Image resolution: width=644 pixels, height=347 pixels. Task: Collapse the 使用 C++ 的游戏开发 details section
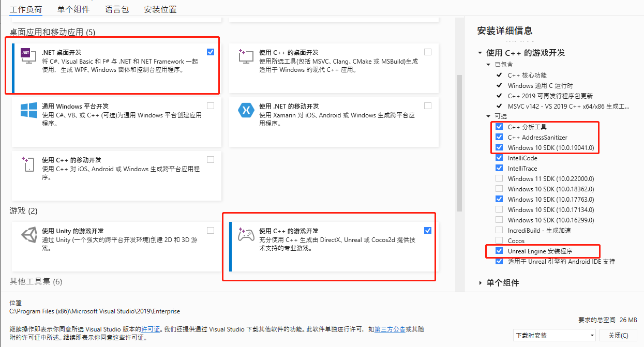480,53
